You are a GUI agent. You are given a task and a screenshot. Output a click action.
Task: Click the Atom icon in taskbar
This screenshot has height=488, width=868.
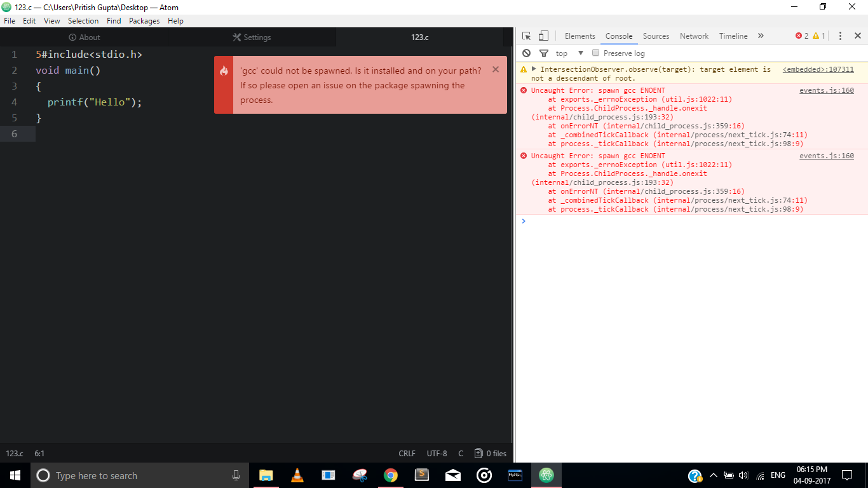pos(546,475)
